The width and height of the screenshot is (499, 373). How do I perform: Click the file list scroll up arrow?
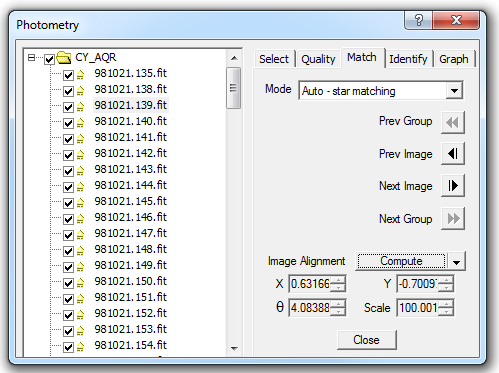pyautogui.click(x=234, y=58)
